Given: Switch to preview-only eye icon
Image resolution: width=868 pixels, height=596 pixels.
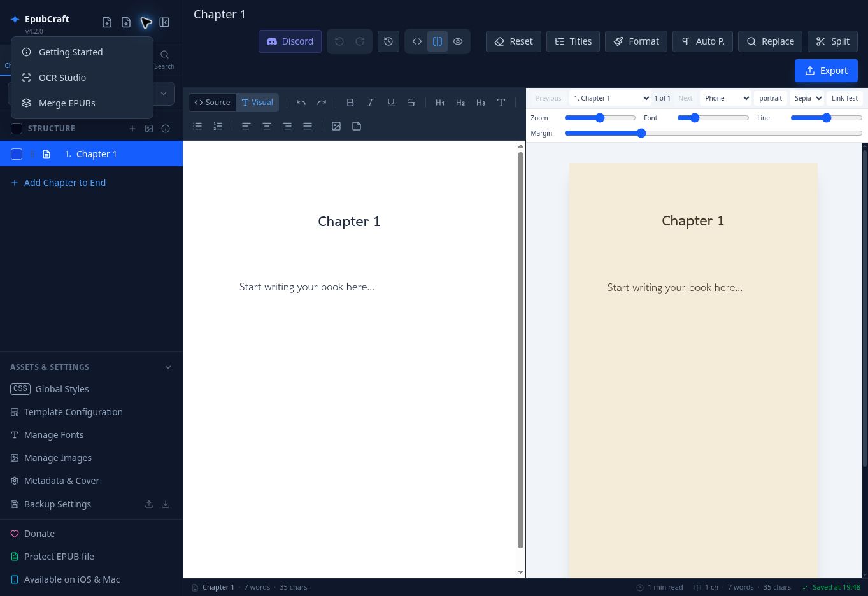Looking at the screenshot, I should point(458,41).
